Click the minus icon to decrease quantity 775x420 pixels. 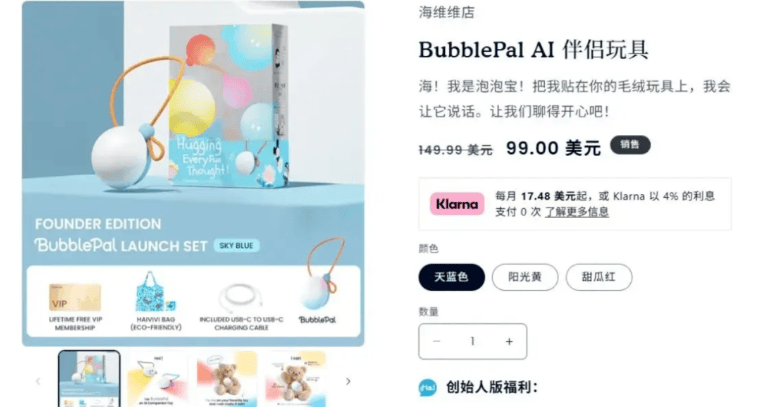(x=436, y=341)
